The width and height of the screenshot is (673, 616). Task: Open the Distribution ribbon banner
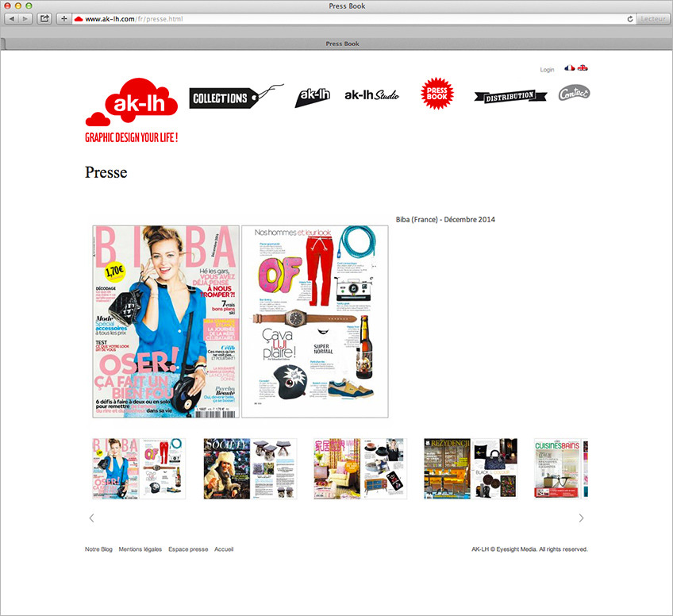[510, 96]
